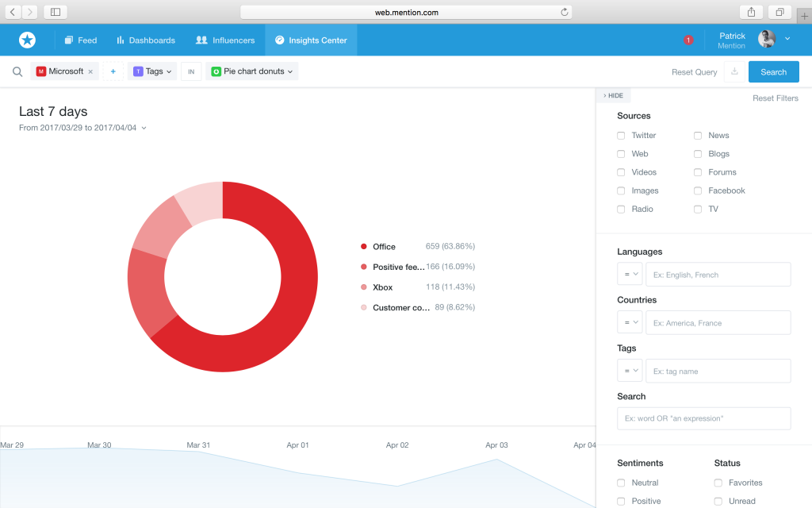Click the Countries input field
Image resolution: width=812 pixels, height=508 pixels.
click(x=718, y=322)
